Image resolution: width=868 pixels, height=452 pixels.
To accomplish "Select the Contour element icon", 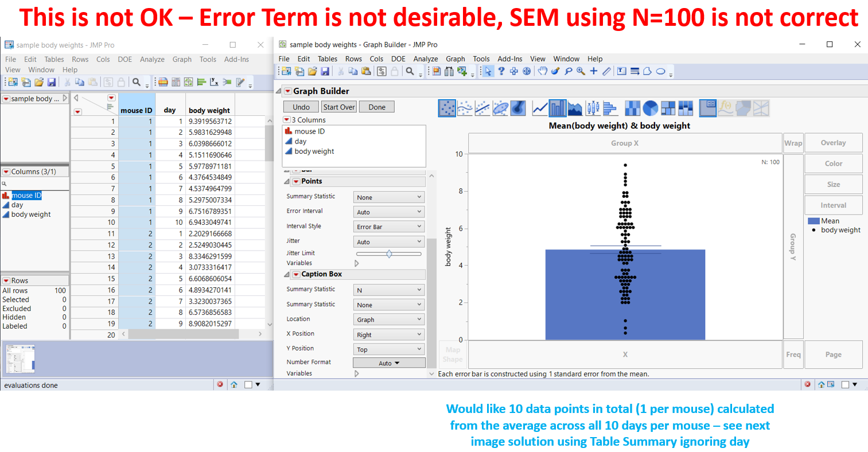I will pos(518,108).
